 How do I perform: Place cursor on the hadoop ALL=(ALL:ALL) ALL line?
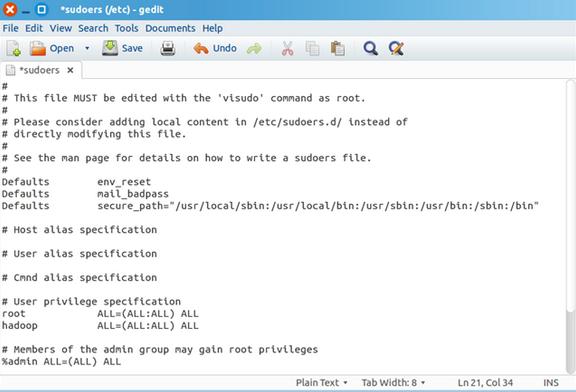[100, 326]
